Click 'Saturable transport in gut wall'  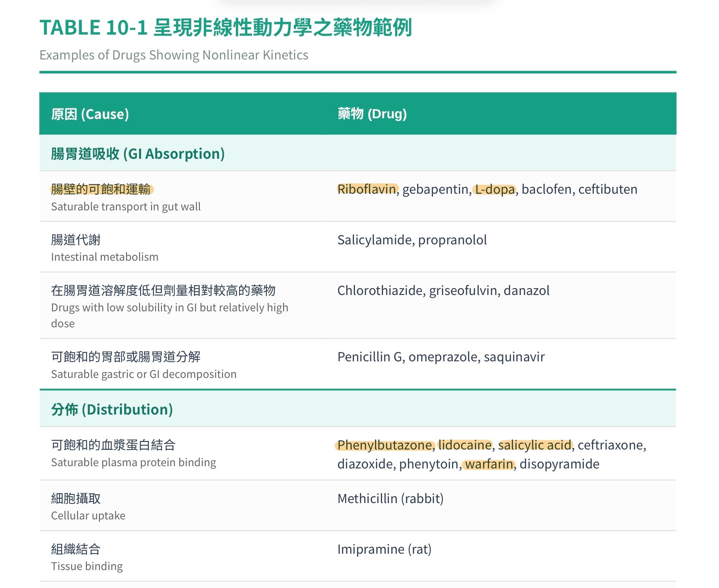(126, 206)
